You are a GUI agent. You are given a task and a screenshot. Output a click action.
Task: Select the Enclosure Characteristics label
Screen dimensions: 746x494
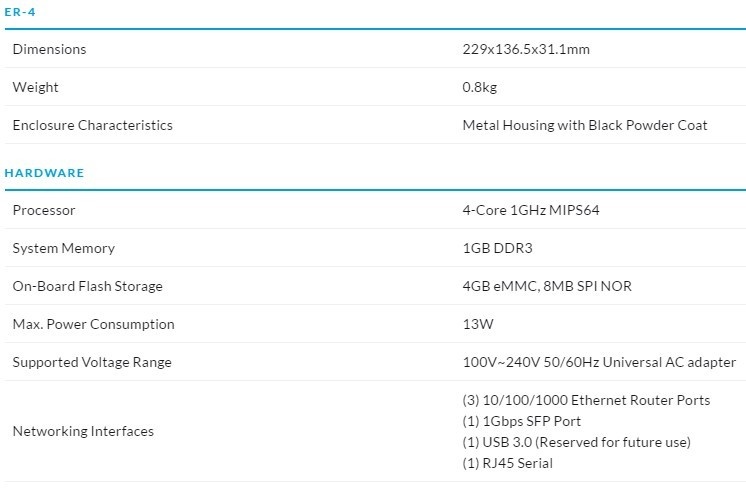(x=92, y=125)
